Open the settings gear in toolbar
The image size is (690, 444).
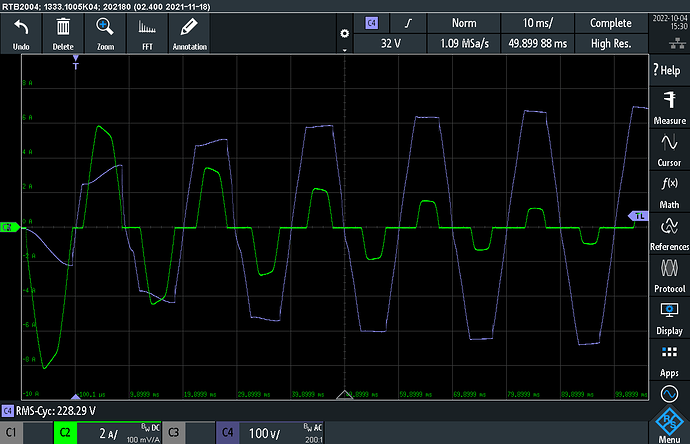tap(345, 33)
